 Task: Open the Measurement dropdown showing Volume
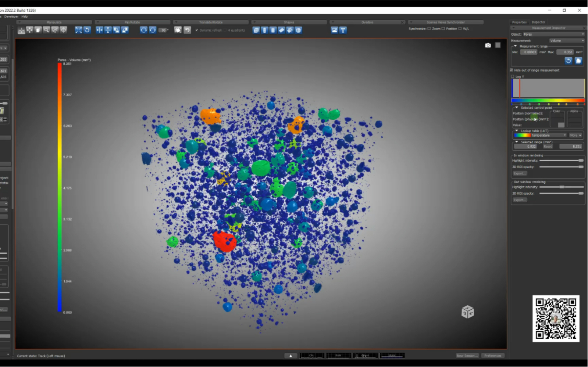[x=567, y=41]
